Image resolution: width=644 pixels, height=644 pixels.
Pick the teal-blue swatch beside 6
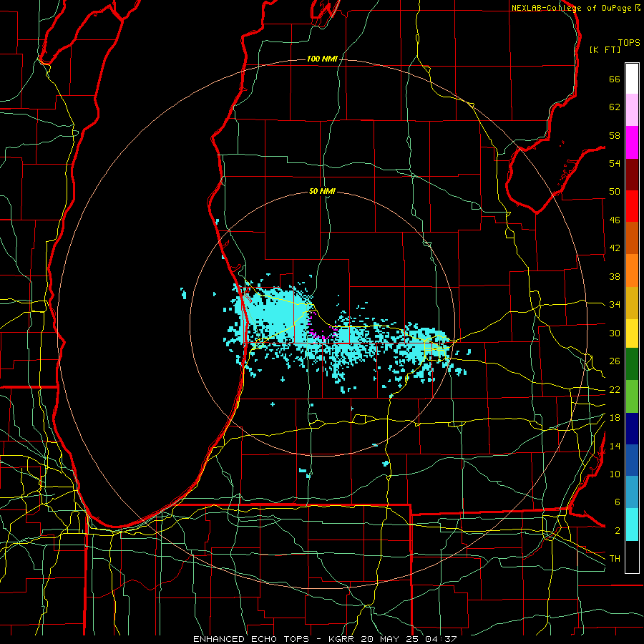point(632,492)
